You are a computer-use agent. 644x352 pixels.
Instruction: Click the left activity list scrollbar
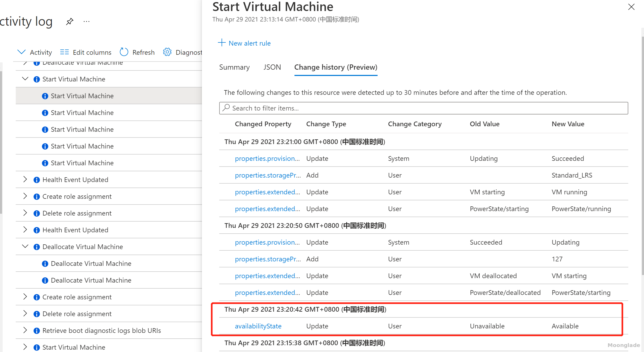click(1, 143)
